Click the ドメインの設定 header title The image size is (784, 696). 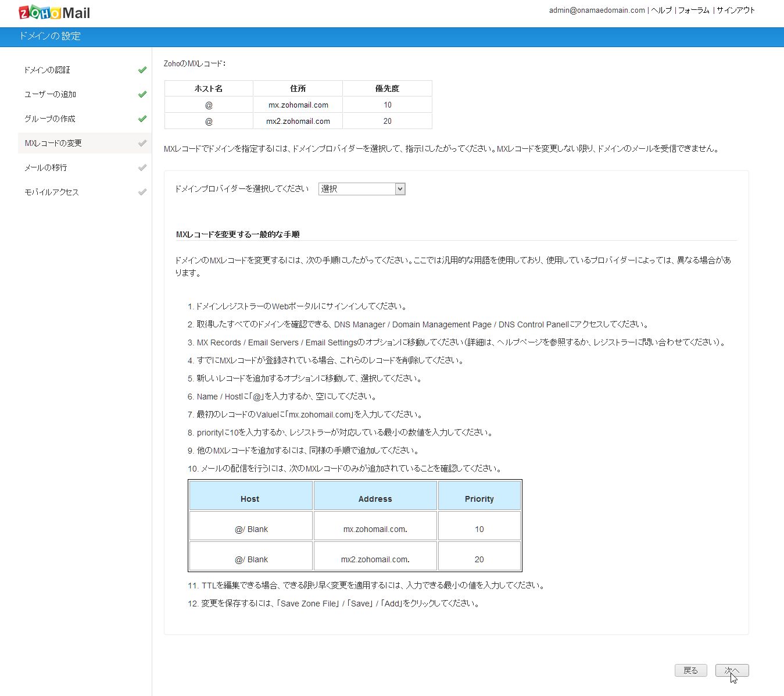pyautogui.click(x=50, y=36)
